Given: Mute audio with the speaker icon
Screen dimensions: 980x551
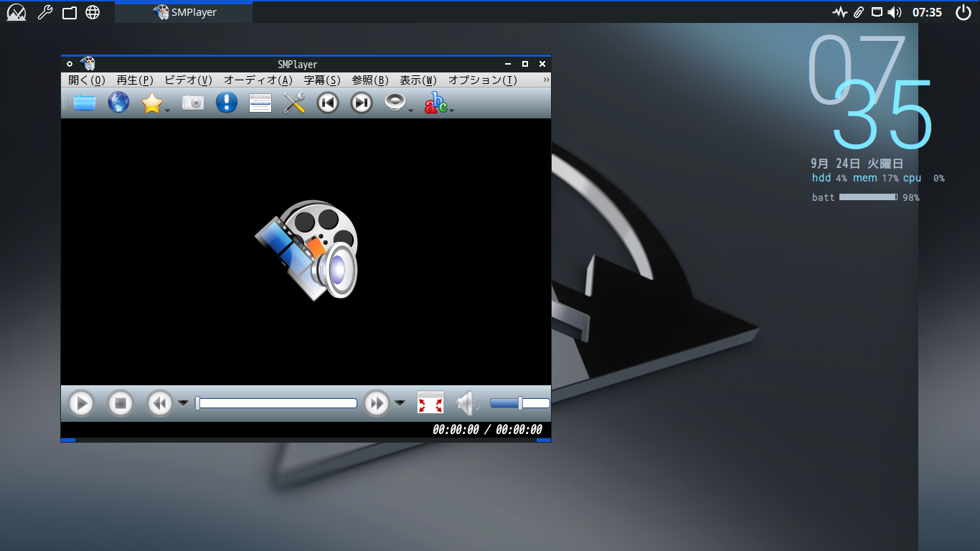Looking at the screenshot, I should tap(467, 403).
